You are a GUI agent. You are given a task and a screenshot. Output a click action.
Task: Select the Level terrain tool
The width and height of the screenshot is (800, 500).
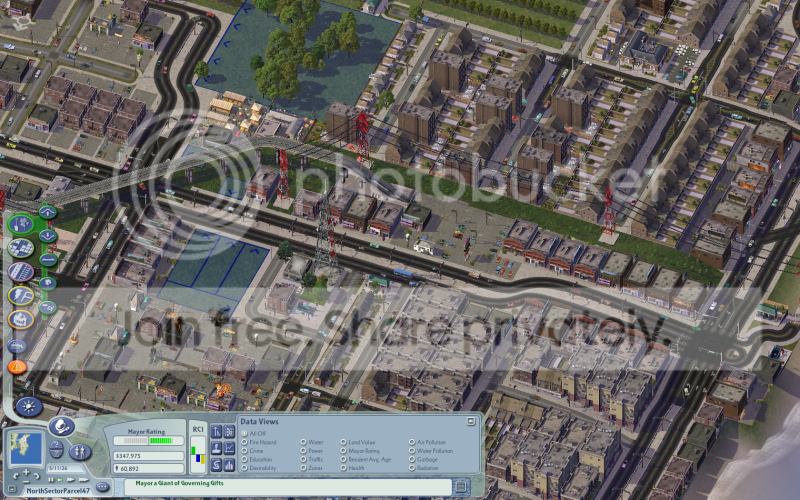click(47, 260)
